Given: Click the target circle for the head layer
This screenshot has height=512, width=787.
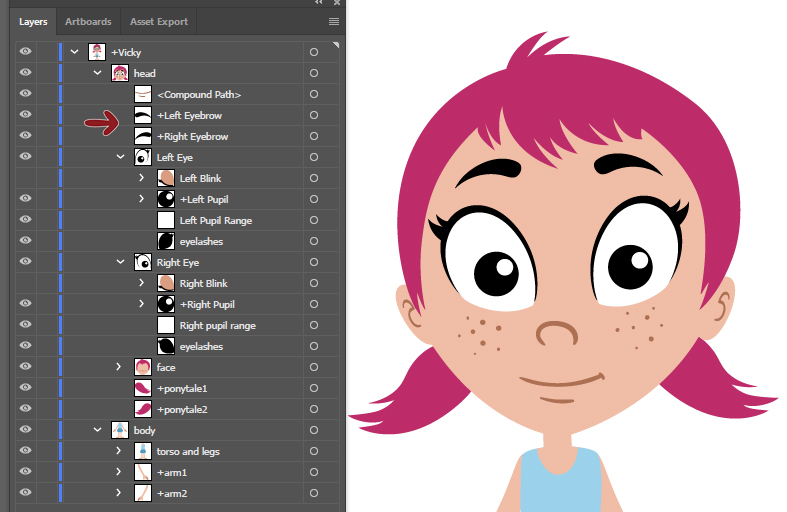Looking at the screenshot, I should point(313,74).
